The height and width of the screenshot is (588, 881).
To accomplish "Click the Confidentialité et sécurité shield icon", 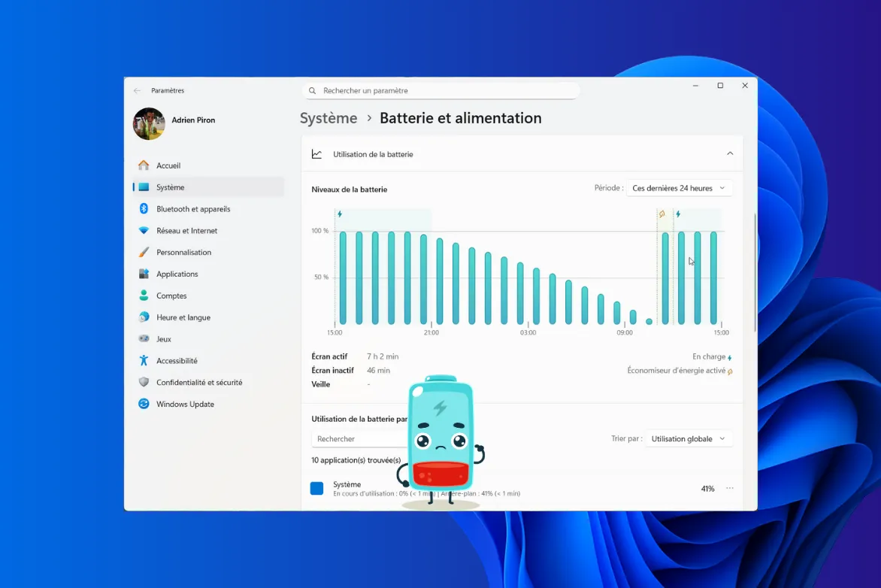I will pyautogui.click(x=144, y=383).
